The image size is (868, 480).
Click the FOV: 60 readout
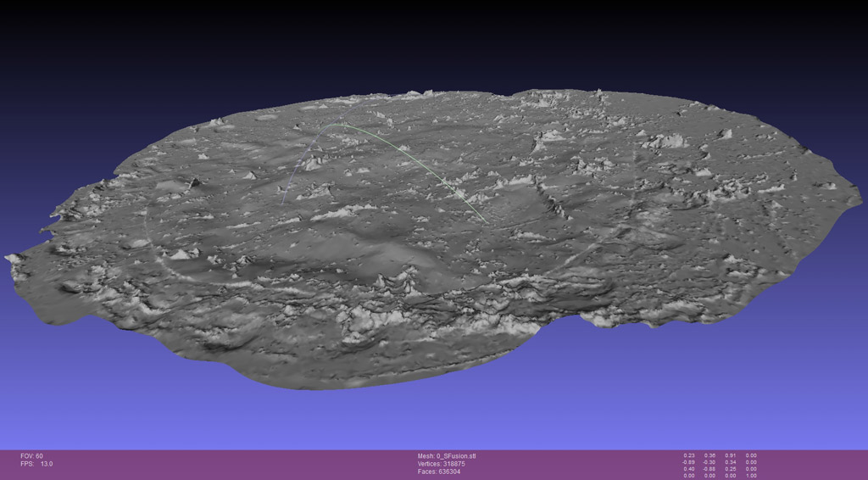(x=32, y=456)
